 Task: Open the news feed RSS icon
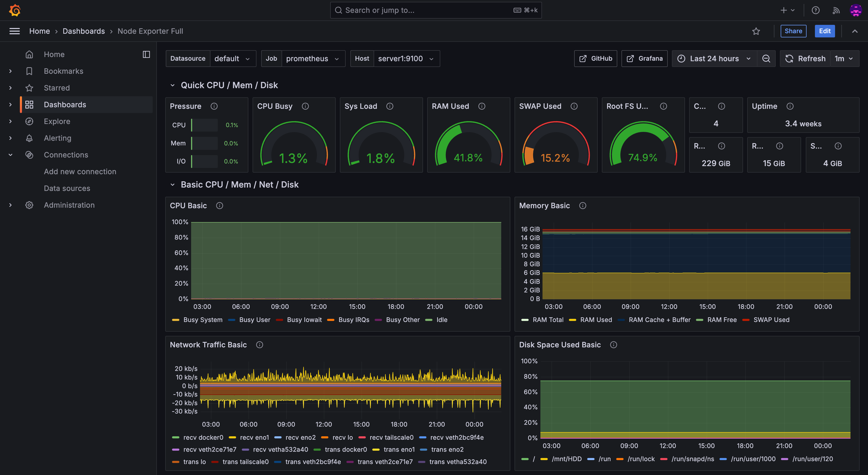point(836,10)
